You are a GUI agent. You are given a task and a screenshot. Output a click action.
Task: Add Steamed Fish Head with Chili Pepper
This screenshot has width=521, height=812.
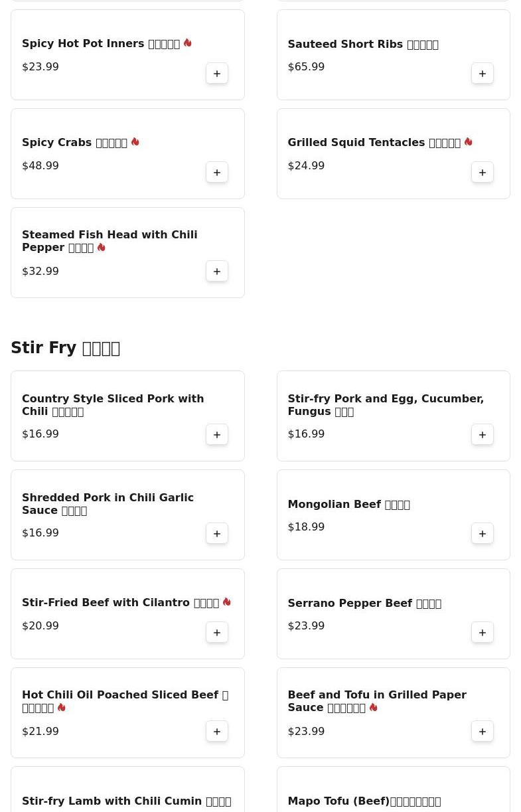tap(217, 272)
